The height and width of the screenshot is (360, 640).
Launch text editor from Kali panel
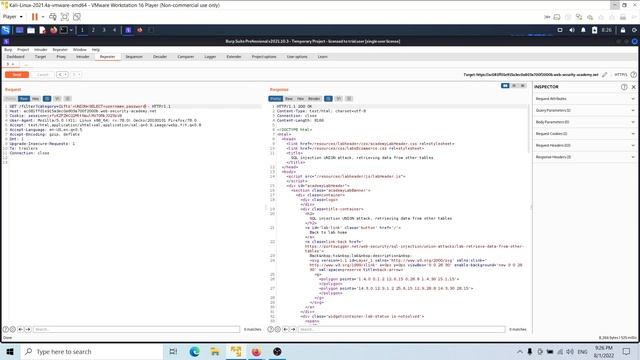[x=42, y=30]
